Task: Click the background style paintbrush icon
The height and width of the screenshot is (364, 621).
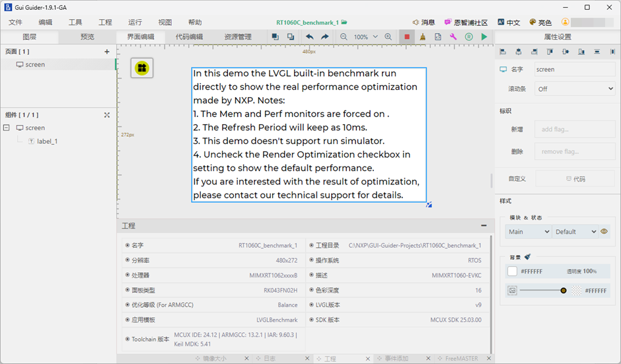Action: coord(528,257)
